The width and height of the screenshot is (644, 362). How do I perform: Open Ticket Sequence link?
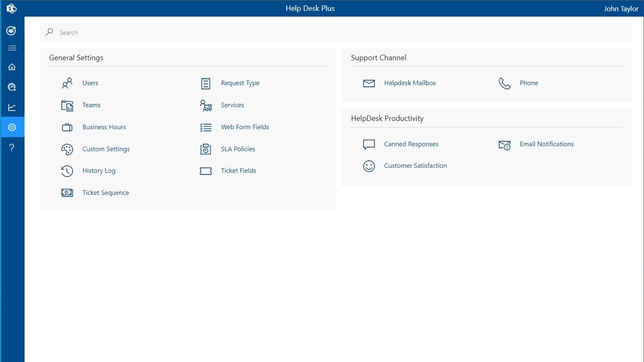tap(106, 192)
